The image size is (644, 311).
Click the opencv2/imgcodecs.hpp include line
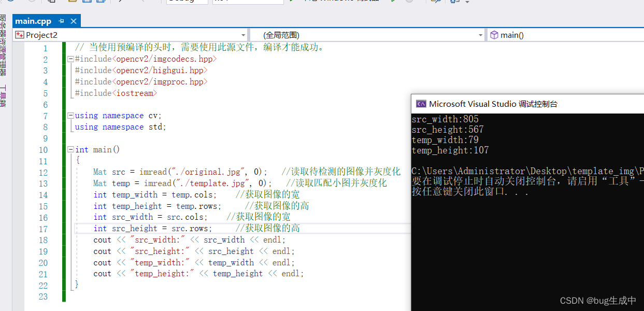click(x=146, y=59)
